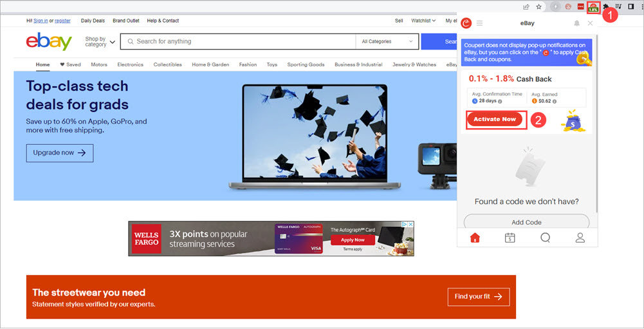644x329 pixels.
Task: Click the Find your fit button
Action: coord(479,297)
